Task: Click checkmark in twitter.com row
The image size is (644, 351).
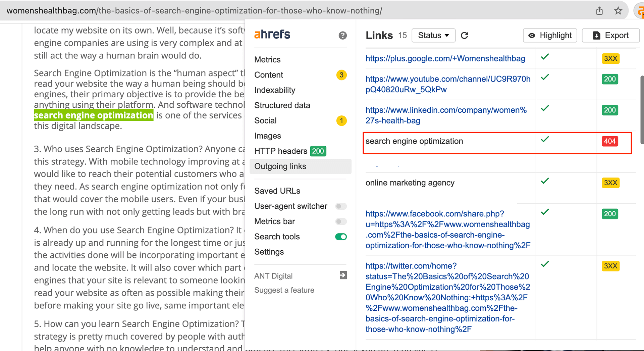Action: 545,264
